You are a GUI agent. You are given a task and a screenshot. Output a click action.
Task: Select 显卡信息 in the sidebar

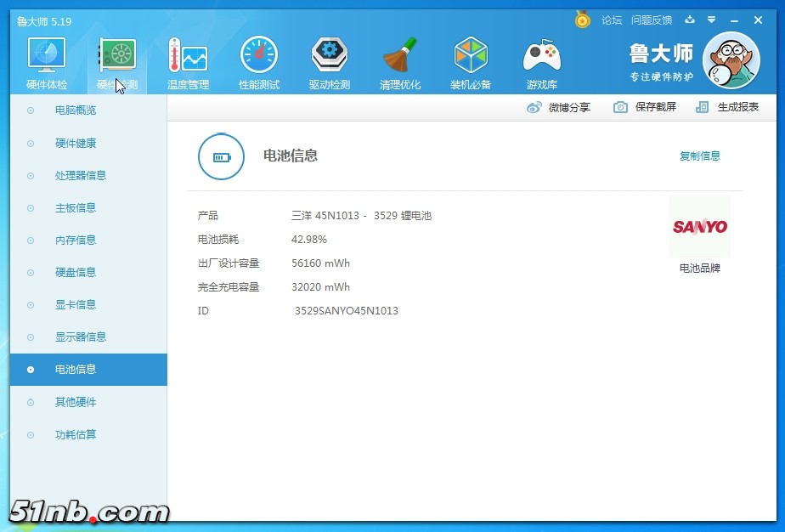pos(76,305)
